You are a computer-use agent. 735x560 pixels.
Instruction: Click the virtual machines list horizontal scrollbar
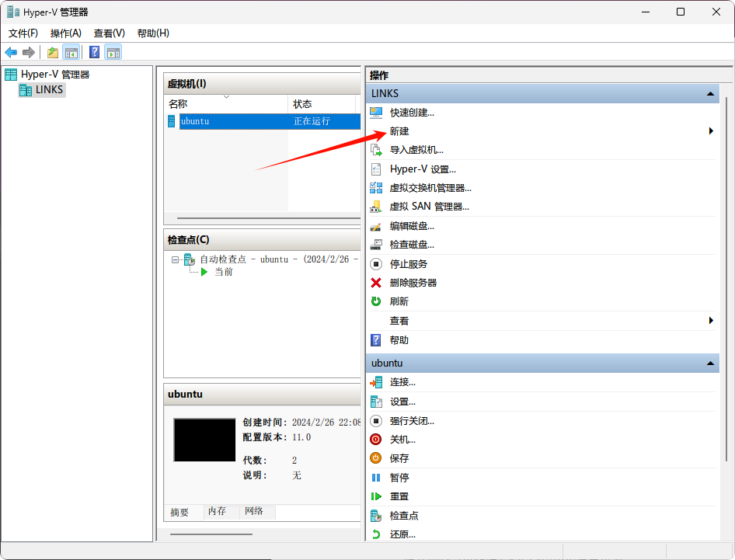tap(269, 218)
